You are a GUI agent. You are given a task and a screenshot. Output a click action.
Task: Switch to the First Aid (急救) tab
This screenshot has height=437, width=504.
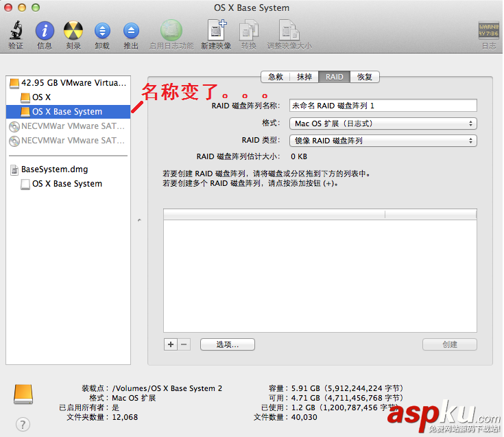click(x=276, y=77)
